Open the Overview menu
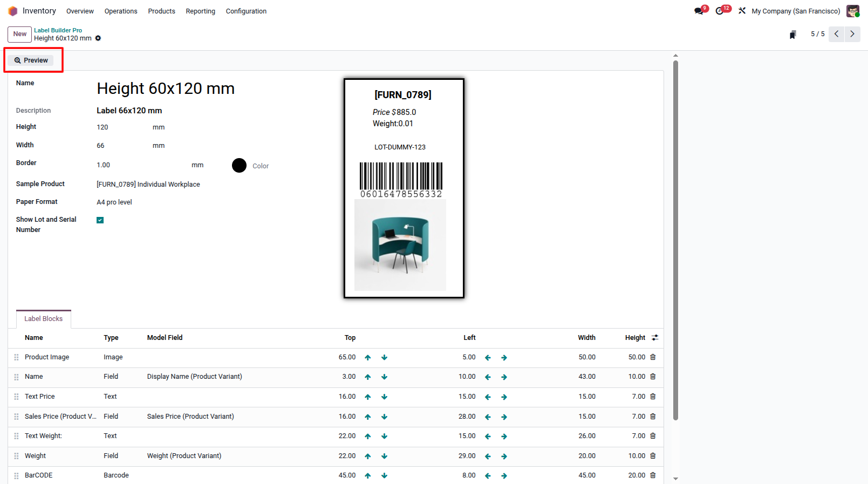868x484 pixels. [80, 11]
